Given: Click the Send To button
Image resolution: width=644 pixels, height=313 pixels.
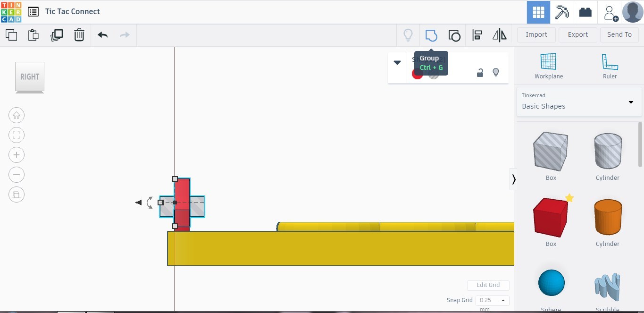Looking at the screenshot, I should [x=619, y=34].
